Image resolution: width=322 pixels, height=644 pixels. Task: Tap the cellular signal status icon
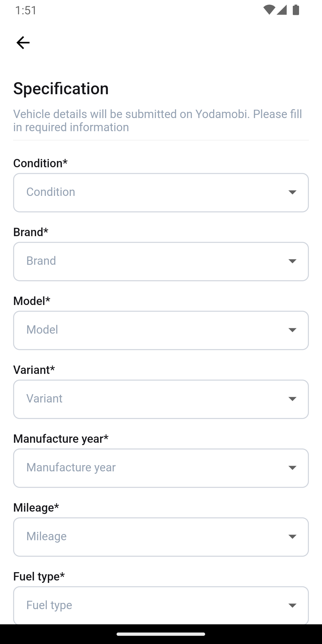[x=282, y=10]
